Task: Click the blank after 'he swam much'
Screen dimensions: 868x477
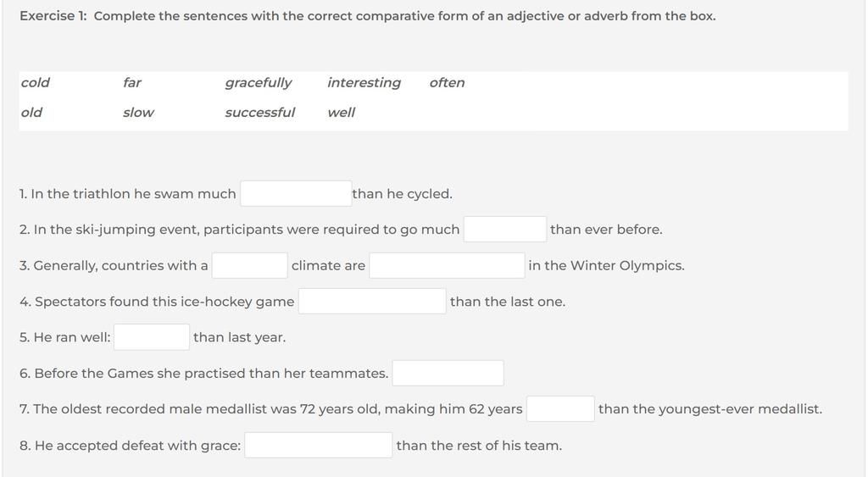Action: click(x=296, y=194)
